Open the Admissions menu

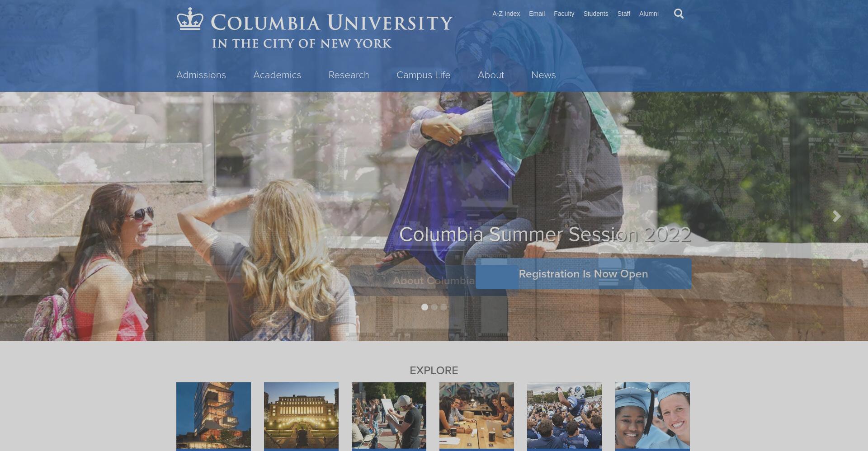201,75
